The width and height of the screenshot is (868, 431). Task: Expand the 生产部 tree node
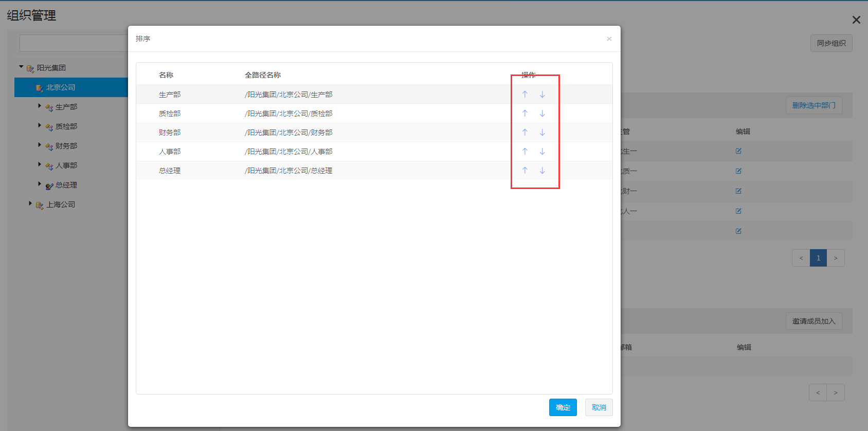coord(40,106)
